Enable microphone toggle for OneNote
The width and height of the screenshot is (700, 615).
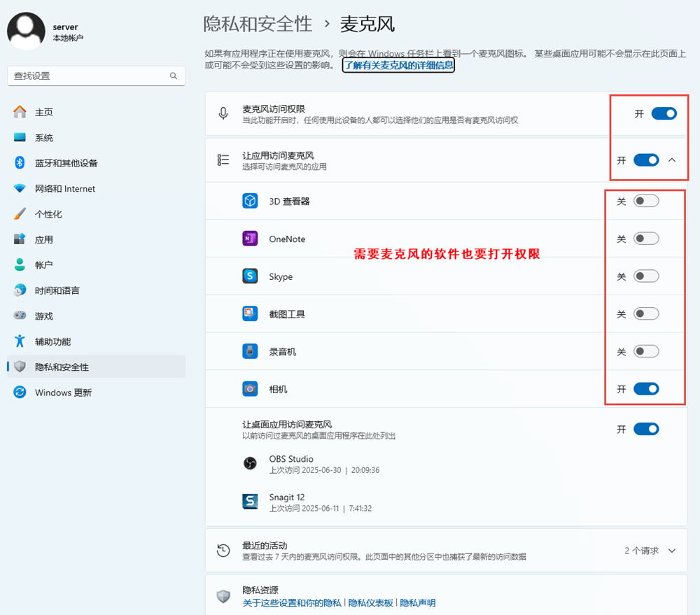coord(646,239)
